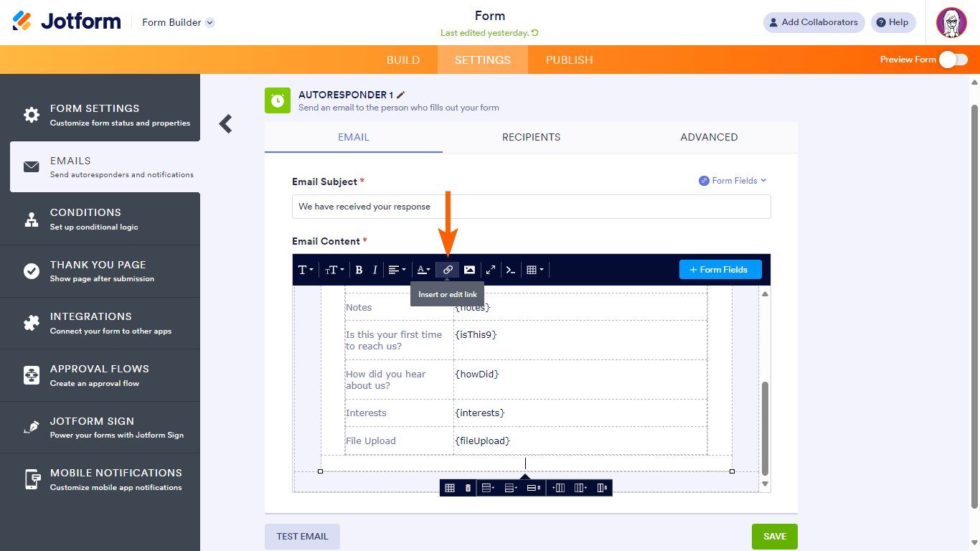
Task: Go back with the left chevron arrow
Action: point(226,124)
